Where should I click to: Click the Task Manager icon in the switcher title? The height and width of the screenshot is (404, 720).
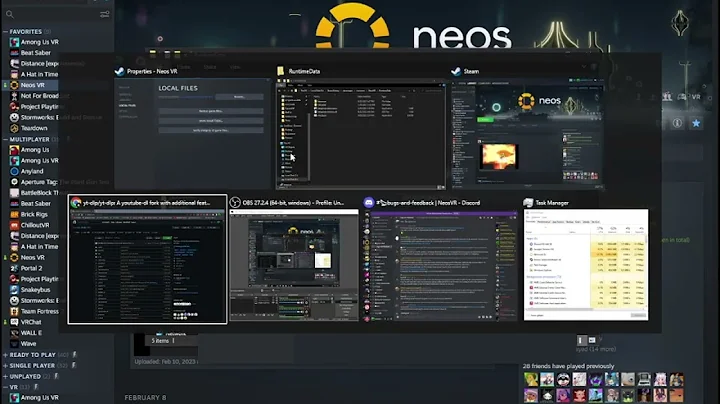tap(529, 202)
